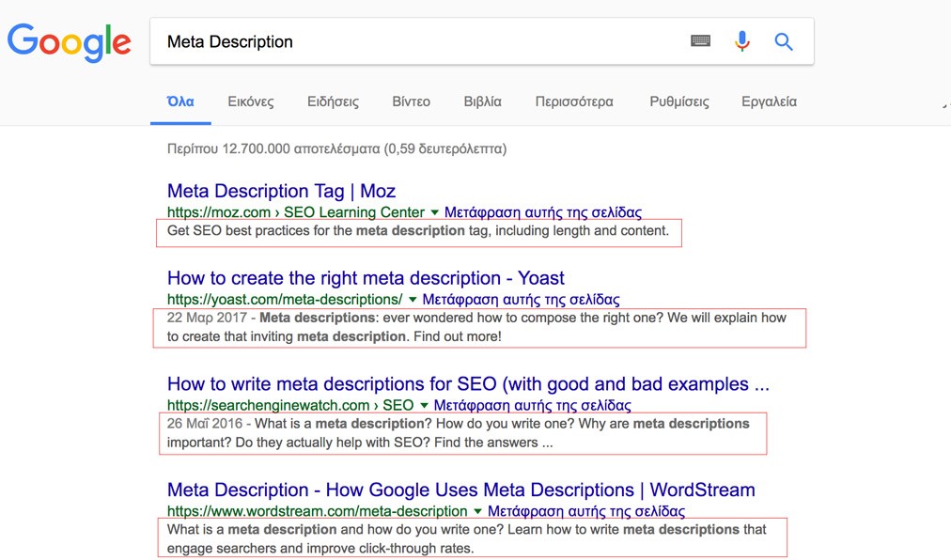Switch to the Εικόνες tab

tap(250, 101)
